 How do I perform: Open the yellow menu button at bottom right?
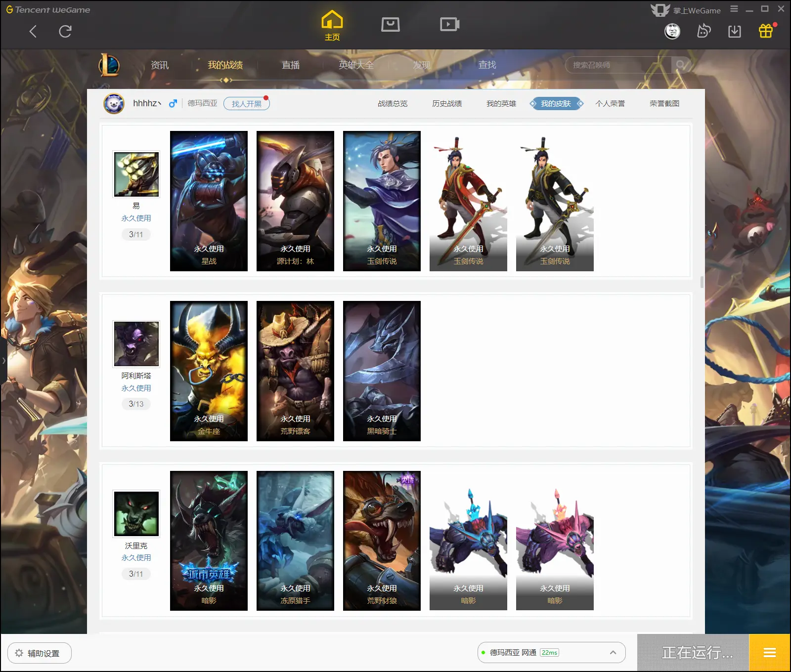770,653
